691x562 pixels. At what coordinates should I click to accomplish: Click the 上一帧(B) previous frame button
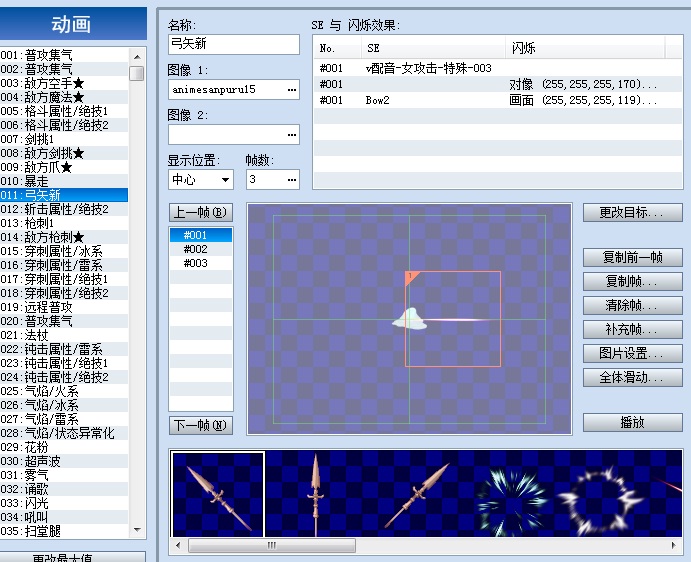[x=201, y=212]
